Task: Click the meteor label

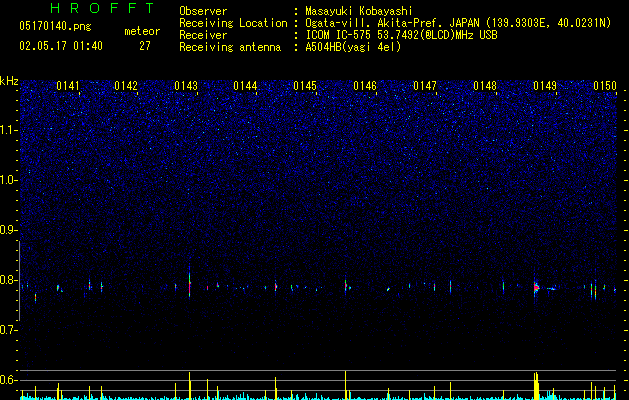Action: [142, 31]
